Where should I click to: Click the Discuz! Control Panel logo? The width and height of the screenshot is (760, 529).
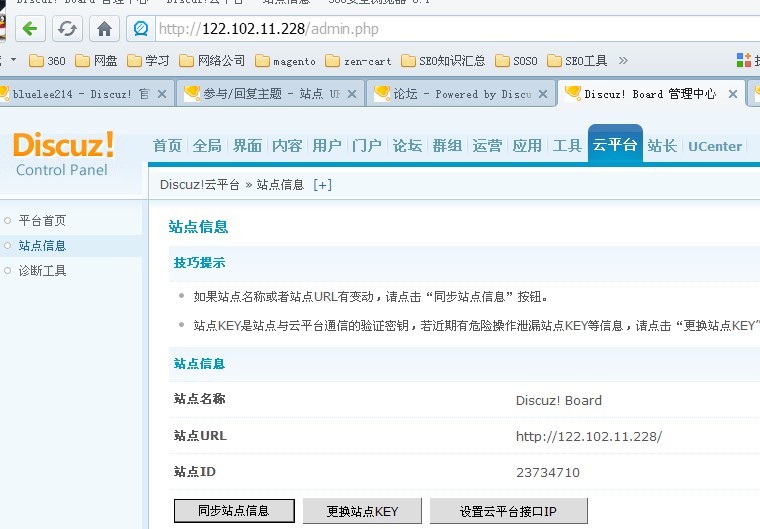click(63, 153)
